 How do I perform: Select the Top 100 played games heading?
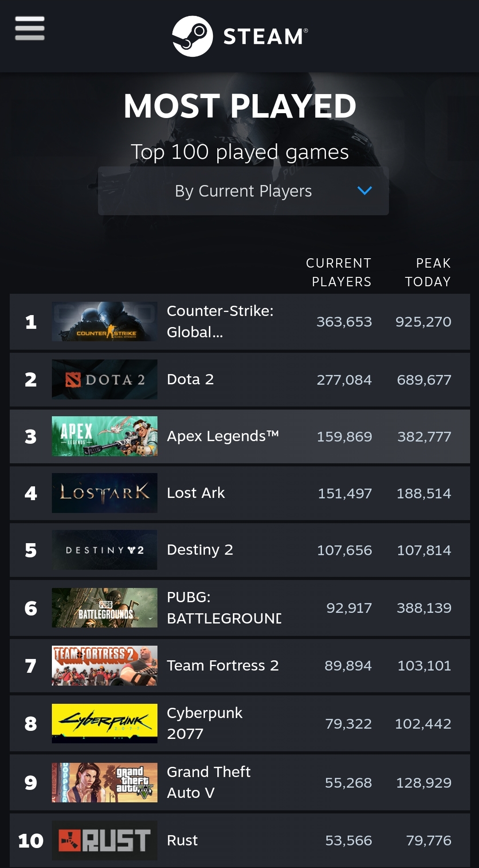[x=239, y=153]
